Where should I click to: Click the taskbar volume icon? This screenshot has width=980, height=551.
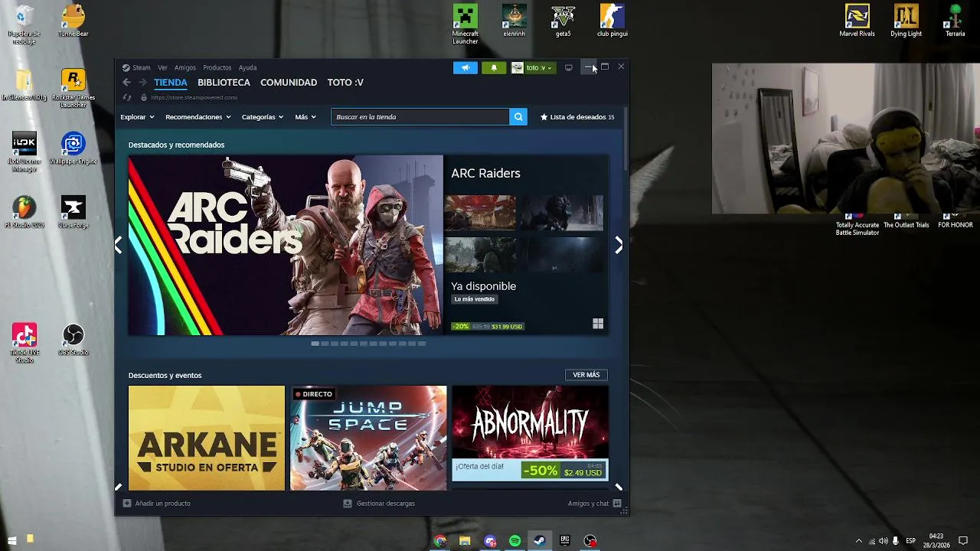click(883, 541)
